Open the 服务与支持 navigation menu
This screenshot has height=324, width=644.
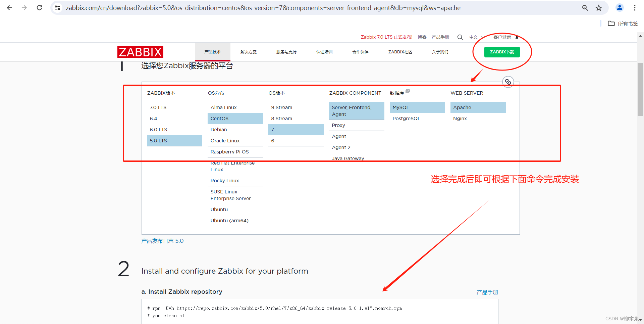pyautogui.click(x=286, y=52)
